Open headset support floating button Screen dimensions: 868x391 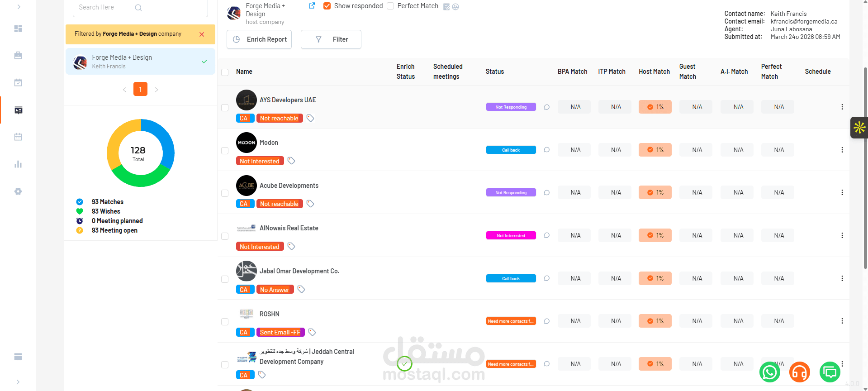click(x=800, y=372)
